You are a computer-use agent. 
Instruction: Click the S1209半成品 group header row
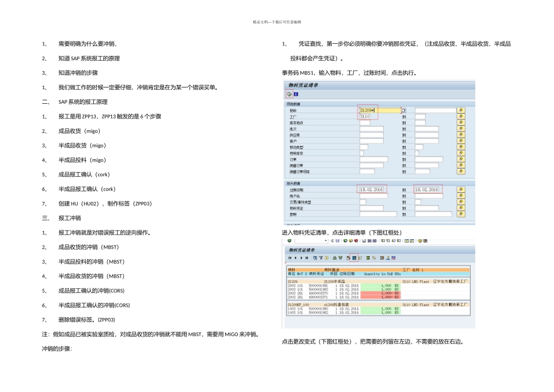pos(378,282)
